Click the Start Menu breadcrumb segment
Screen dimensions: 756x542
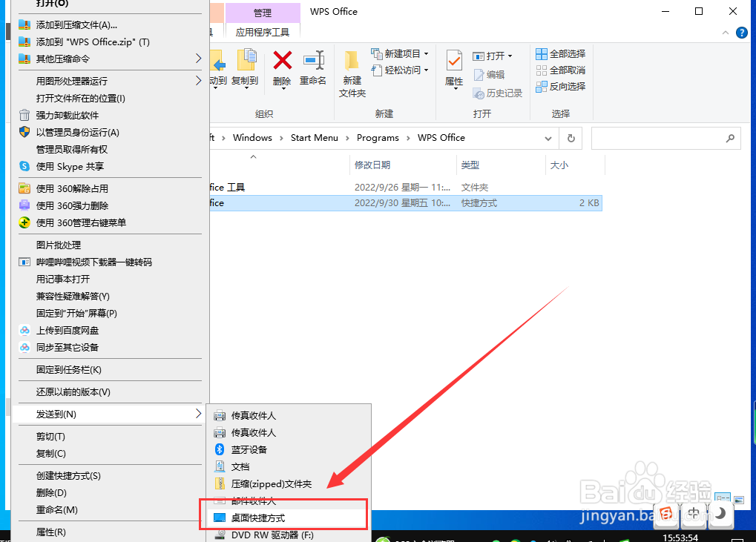[315, 138]
